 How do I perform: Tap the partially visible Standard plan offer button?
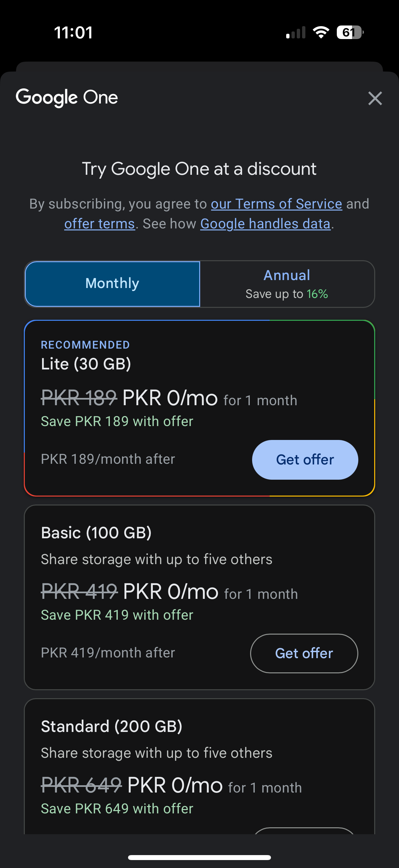coord(304,831)
